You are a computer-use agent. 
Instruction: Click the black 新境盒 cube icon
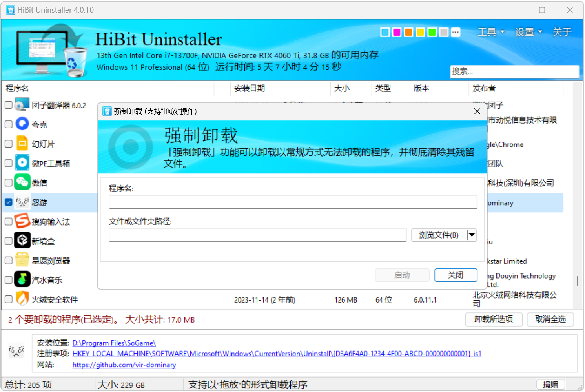22,241
